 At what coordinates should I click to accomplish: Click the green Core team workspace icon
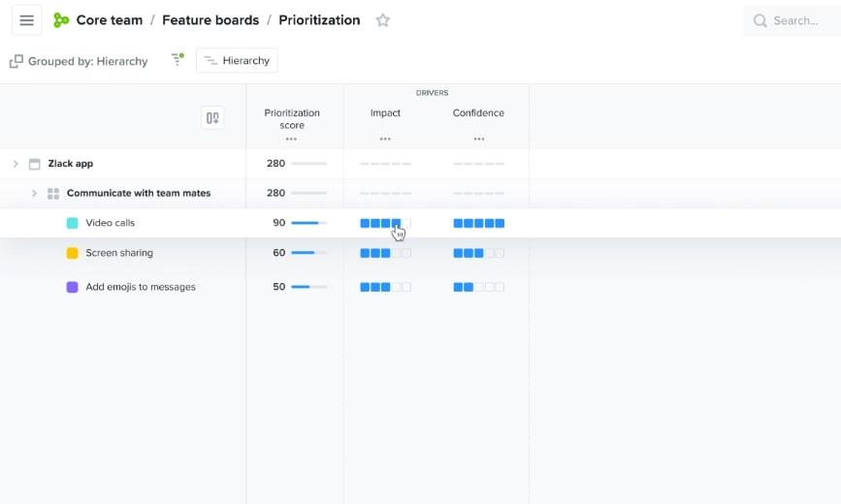click(x=61, y=20)
